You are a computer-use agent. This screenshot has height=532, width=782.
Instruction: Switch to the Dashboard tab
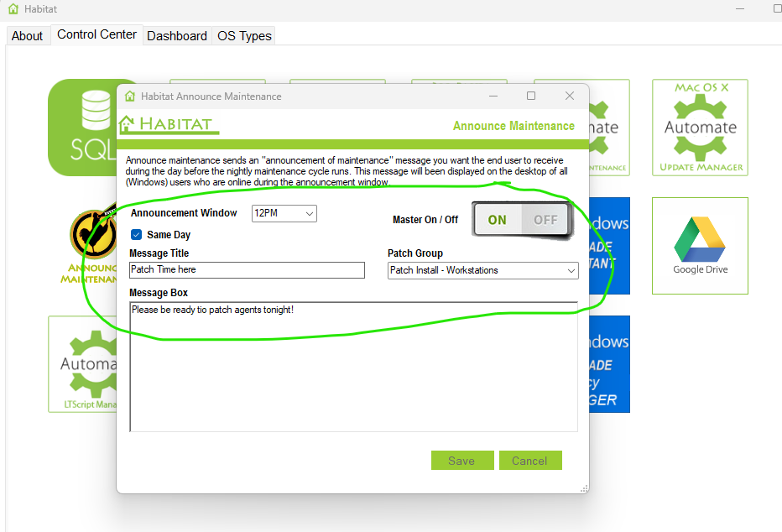pos(176,35)
